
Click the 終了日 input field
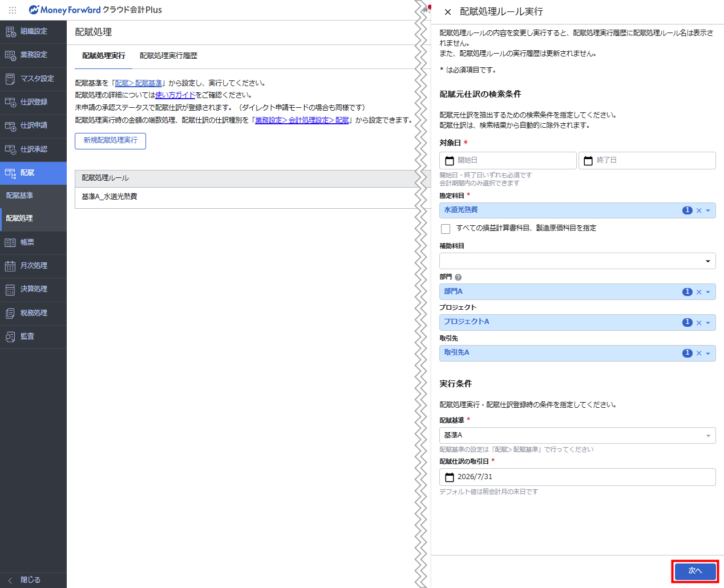pos(647,161)
